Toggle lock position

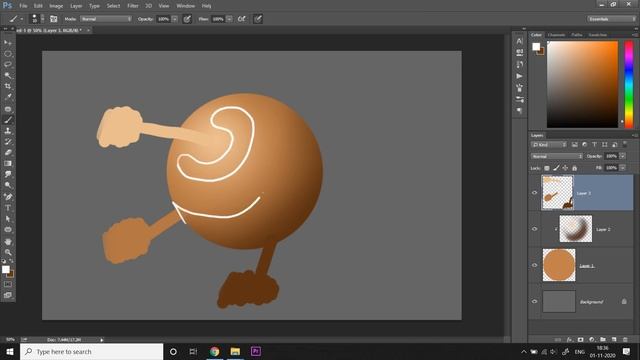[x=565, y=168]
